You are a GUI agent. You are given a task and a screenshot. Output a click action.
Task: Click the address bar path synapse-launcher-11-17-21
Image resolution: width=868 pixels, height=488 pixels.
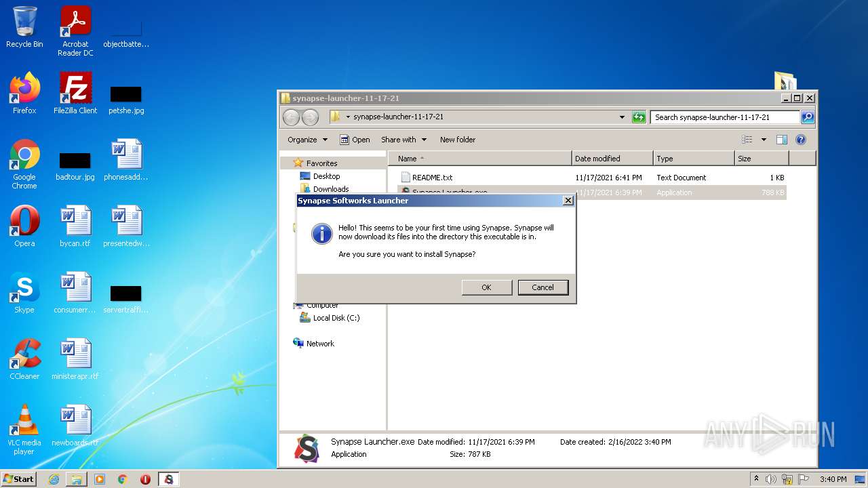pos(398,117)
